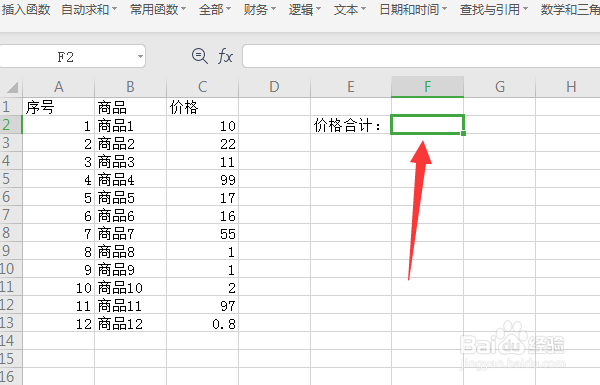Screen dimensions: 600x385
Task: Select row 14 header
Action: click(x=11, y=341)
